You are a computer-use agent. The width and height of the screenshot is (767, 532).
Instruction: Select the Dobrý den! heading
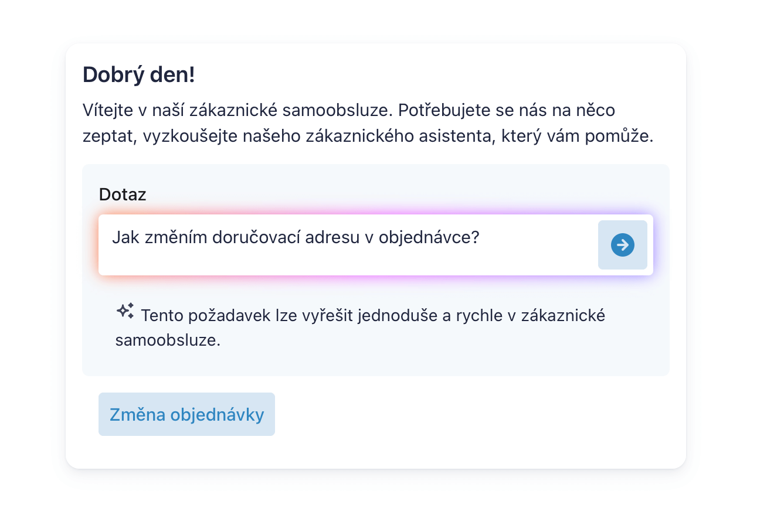(138, 74)
